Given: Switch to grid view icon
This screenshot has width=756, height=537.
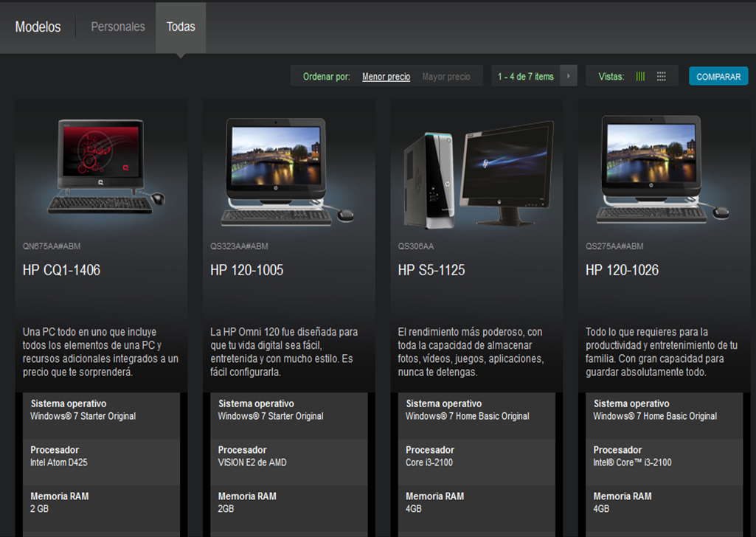Looking at the screenshot, I should click(661, 77).
